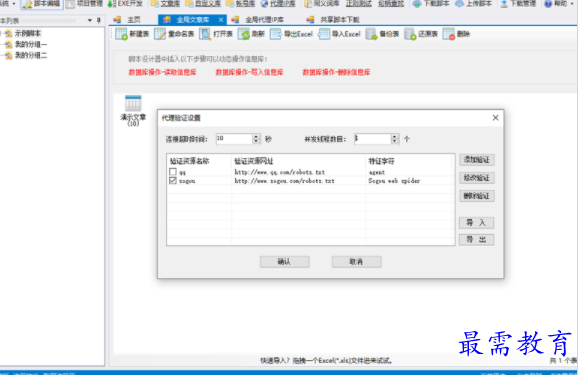This screenshot has width=580, height=375.
Task: Select the 'agent' feature string cell
Action: click(x=377, y=172)
